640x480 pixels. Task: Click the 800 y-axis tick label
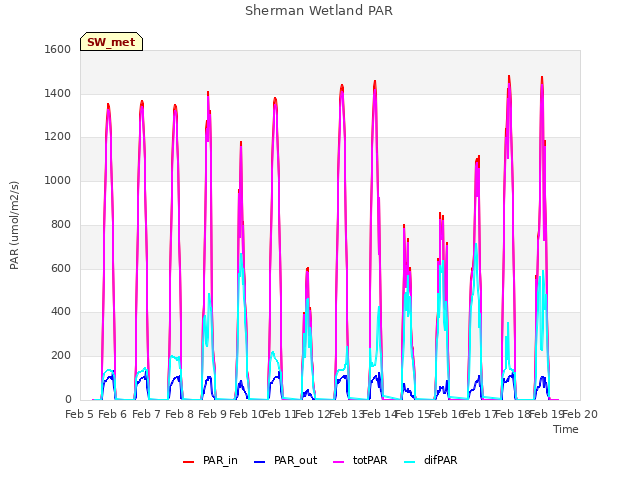click(61, 224)
